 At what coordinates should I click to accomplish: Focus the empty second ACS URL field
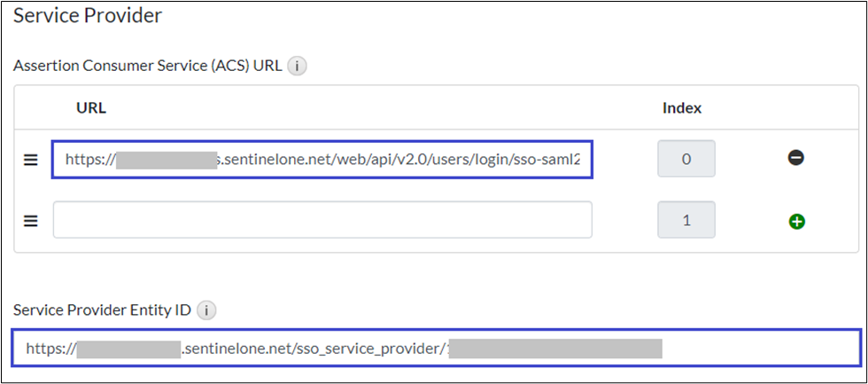pos(322,220)
